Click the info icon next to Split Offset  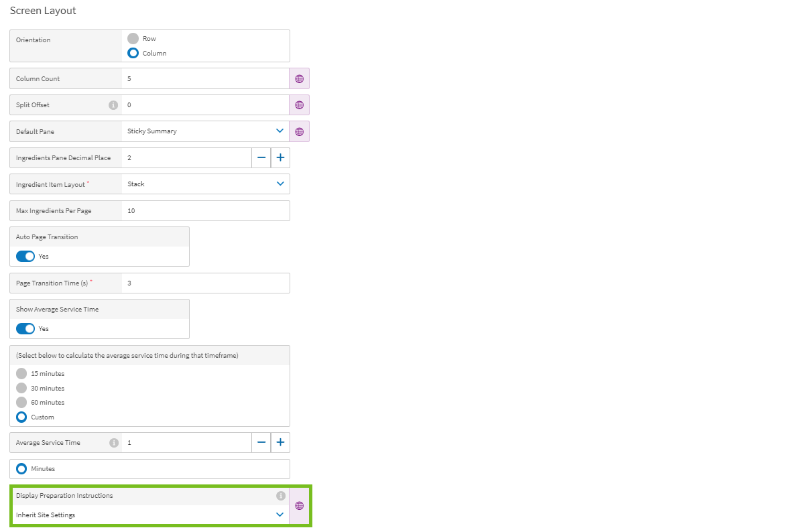(x=115, y=105)
